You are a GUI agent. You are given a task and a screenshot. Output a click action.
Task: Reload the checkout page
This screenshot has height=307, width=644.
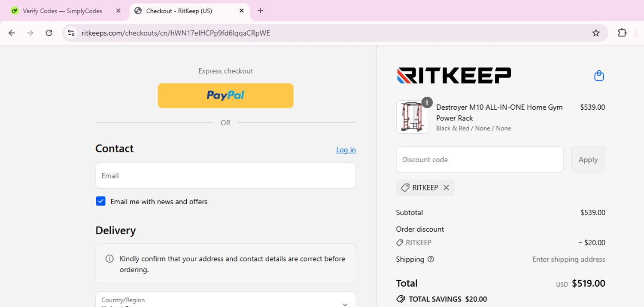tap(49, 33)
